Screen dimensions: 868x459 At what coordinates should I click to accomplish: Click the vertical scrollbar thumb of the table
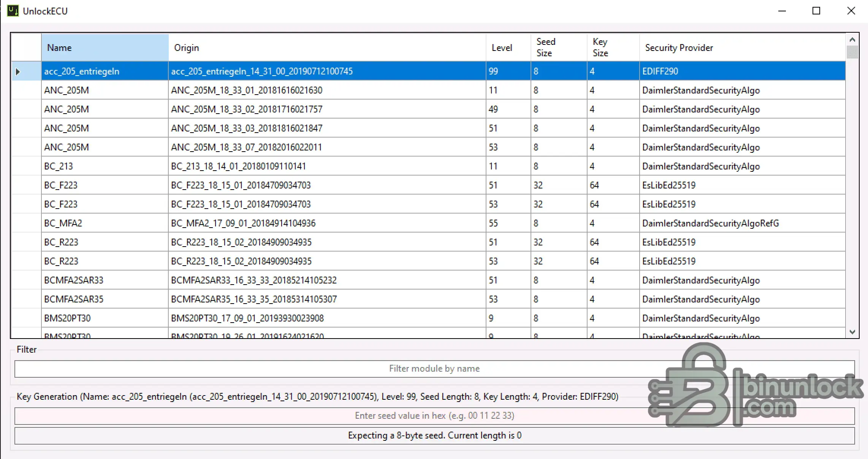[x=852, y=52]
